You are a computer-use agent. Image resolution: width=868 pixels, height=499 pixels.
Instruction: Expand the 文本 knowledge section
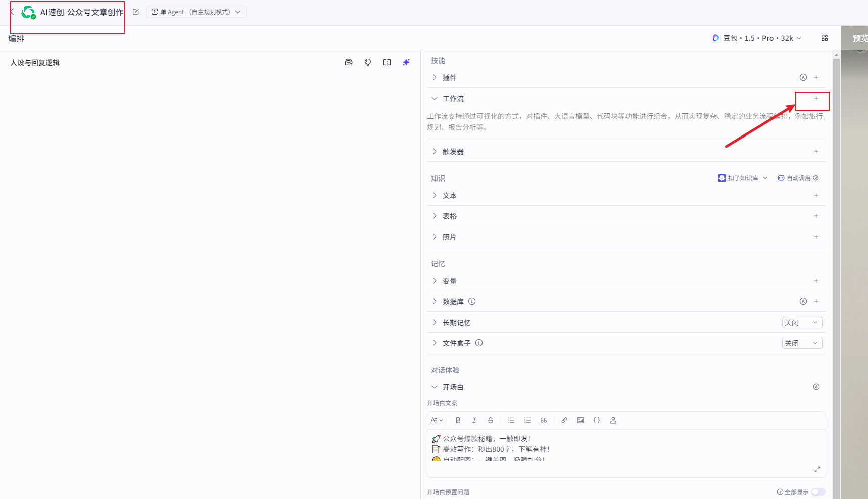(x=435, y=195)
